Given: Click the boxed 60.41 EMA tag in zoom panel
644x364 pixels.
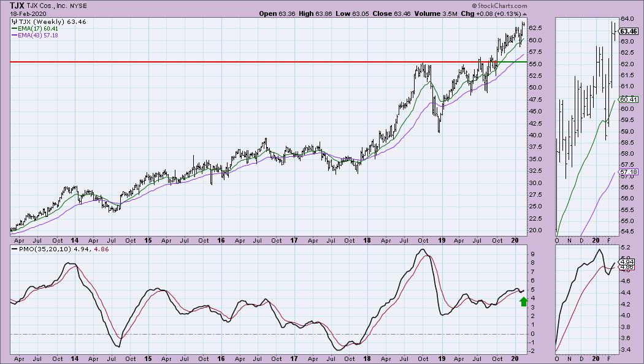Looking at the screenshot, I should 629,99.
